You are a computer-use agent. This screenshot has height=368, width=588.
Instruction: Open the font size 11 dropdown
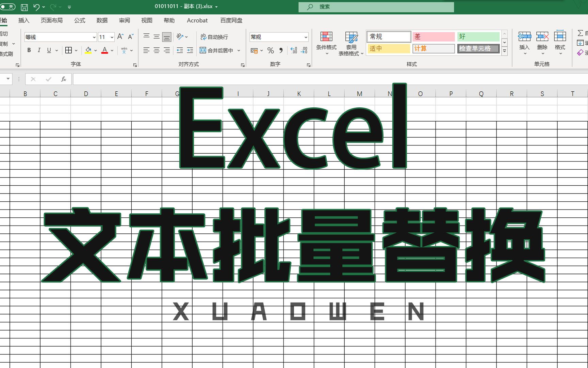point(112,37)
